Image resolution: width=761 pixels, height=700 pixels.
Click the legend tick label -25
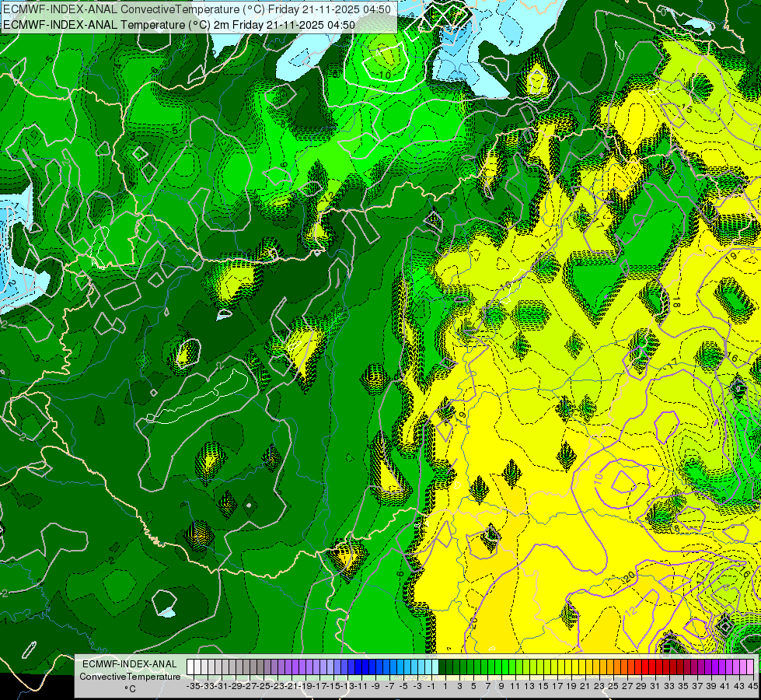click(x=264, y=687)
